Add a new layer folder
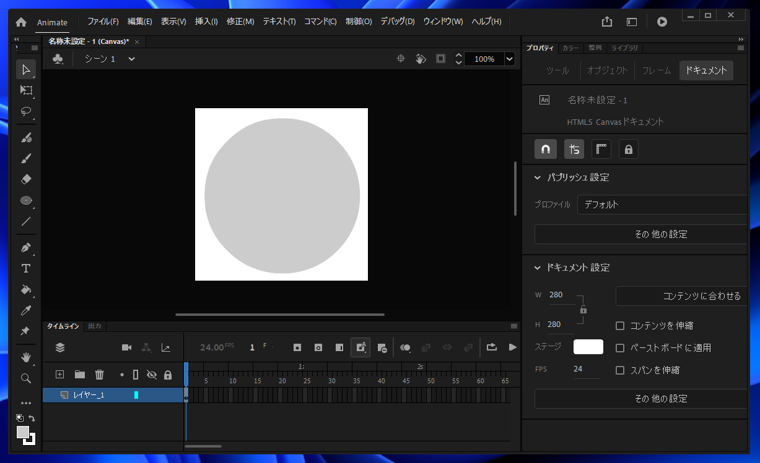This screenshot has height=463, width=760. tap(79, 375)
